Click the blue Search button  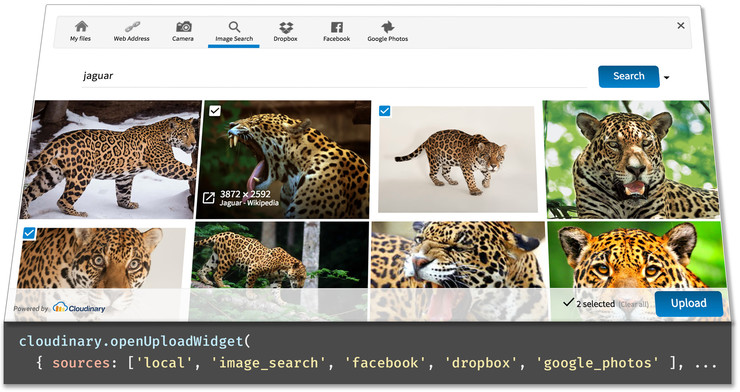coord(629,76)
